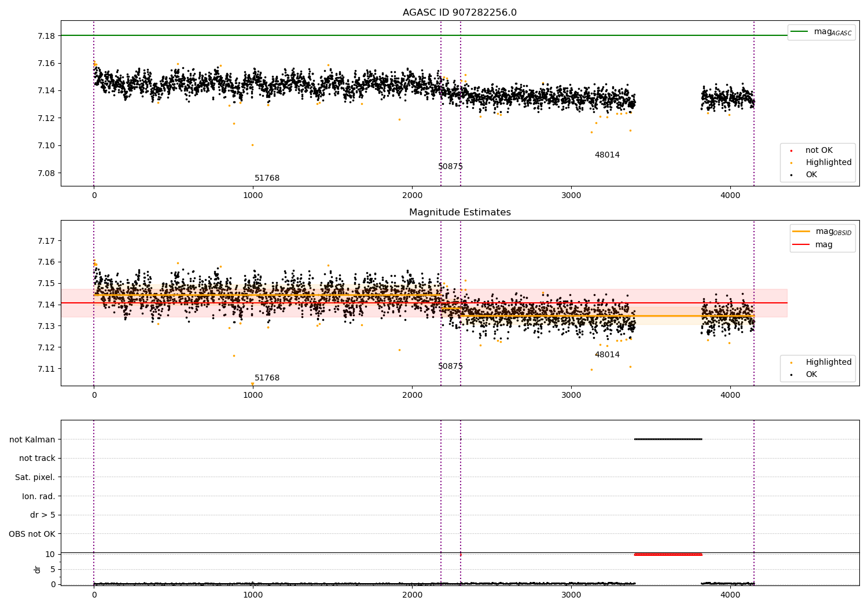The height and width of the screenshot is (608, 868).
Task: Click the 7.17 tick on Magnitude Estimates plot
Action: (x=46, y=241)
